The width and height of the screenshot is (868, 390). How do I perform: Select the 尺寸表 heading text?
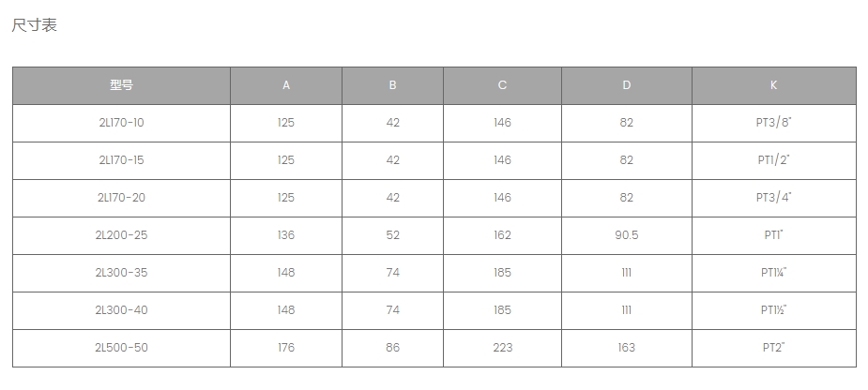[35, 25]
